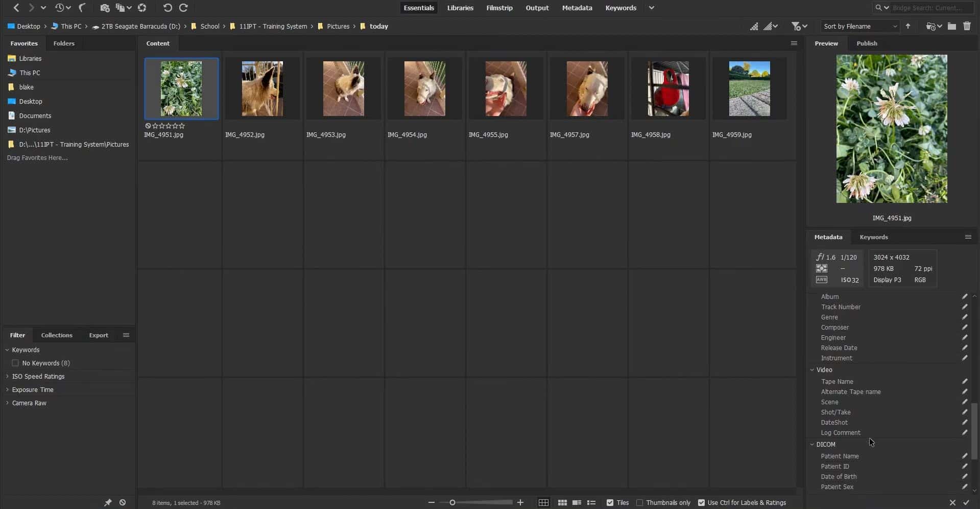Viewport: 980px width, 509px height.
Task: Open the Collections panel tab
Action: [57, 335]
